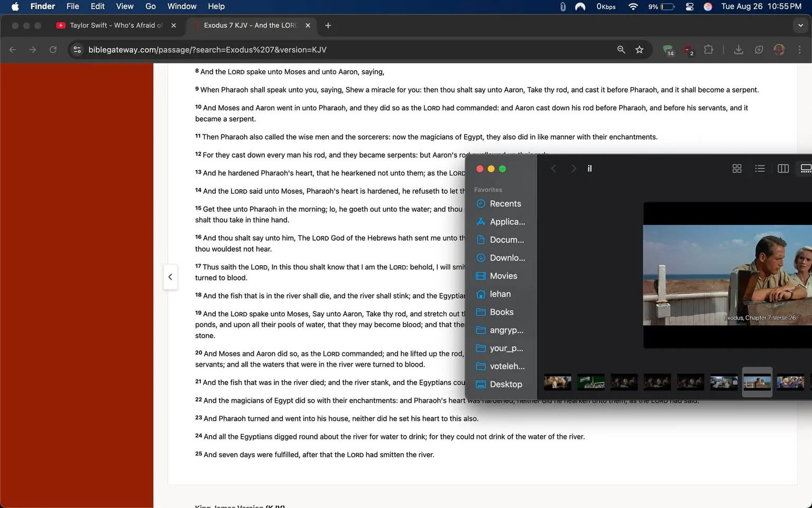Open the zoom magnifier in address bar
This screenshot has height=508, width=812.
pos(621,50)
